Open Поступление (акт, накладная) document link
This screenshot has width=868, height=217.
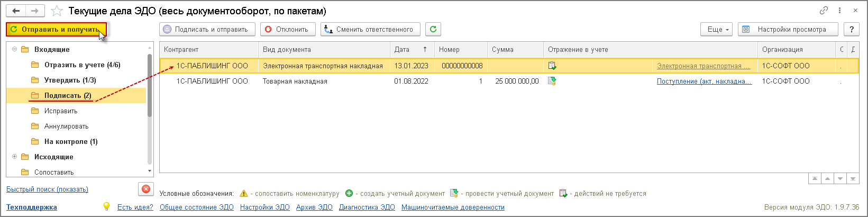(x=704, y=82)
